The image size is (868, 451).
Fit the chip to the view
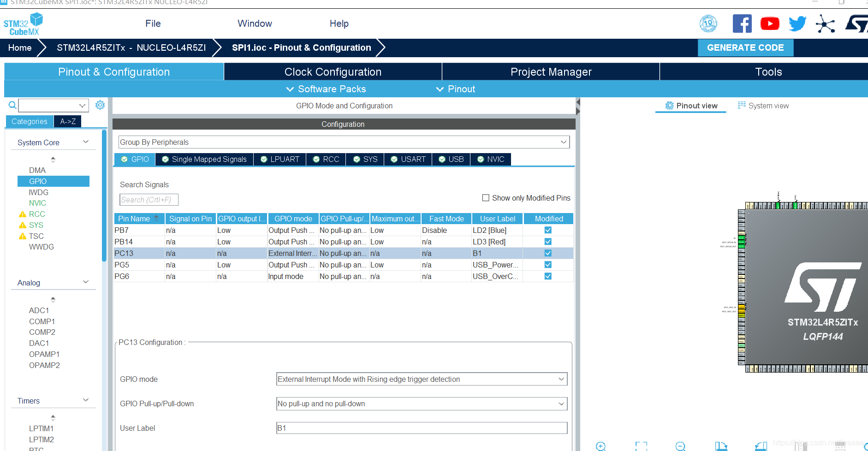pos(641,446)
